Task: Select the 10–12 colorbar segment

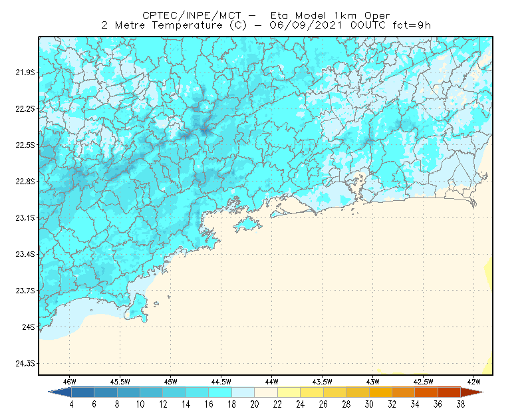Action: pyautogui.click(x=152, y=392)
